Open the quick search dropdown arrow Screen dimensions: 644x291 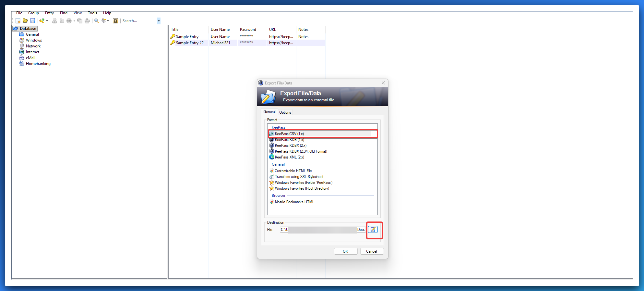[x=159, y=21]
